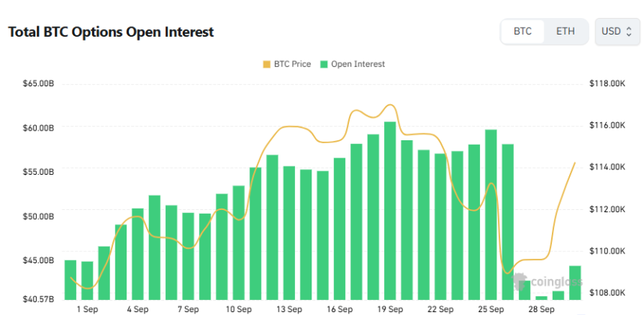Click the green Open Interest legend swatch

[x=324, y=64]
